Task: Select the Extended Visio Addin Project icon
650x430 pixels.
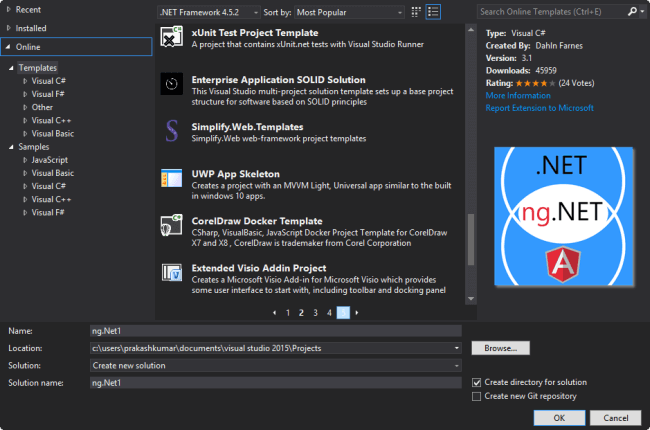Action: point(172,272)
